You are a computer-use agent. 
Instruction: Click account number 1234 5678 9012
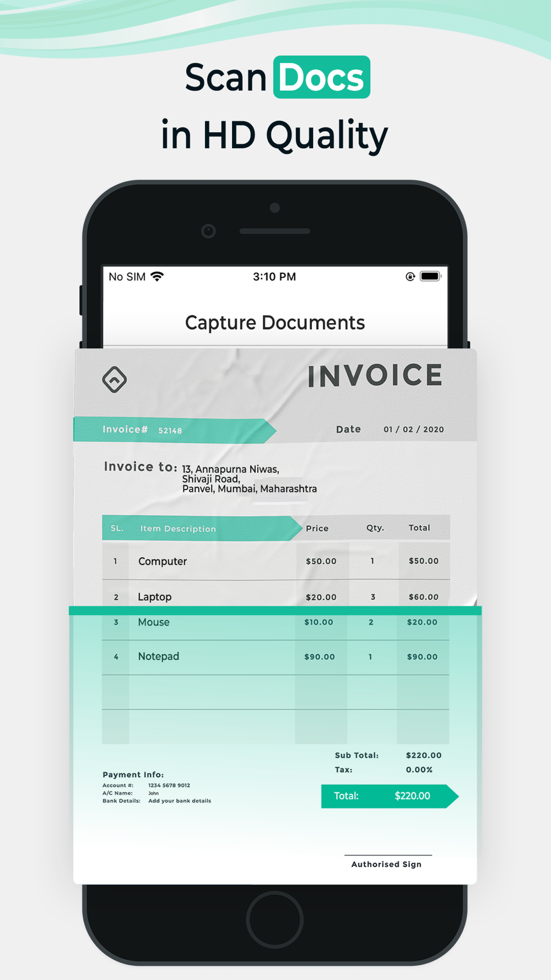click(169, 785)
